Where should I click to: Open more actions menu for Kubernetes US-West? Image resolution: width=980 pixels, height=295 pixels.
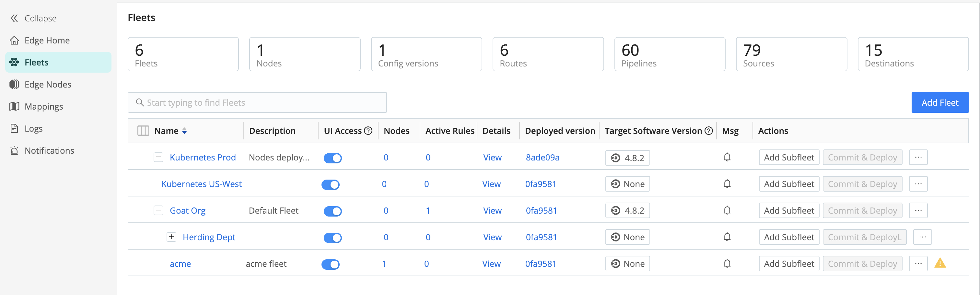click(917, 184)
